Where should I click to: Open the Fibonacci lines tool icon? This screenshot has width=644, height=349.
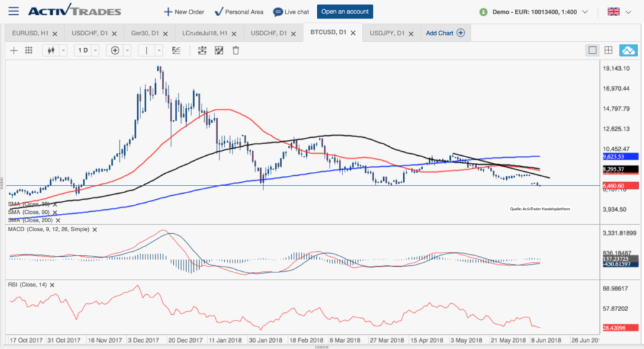click(176, 50)
